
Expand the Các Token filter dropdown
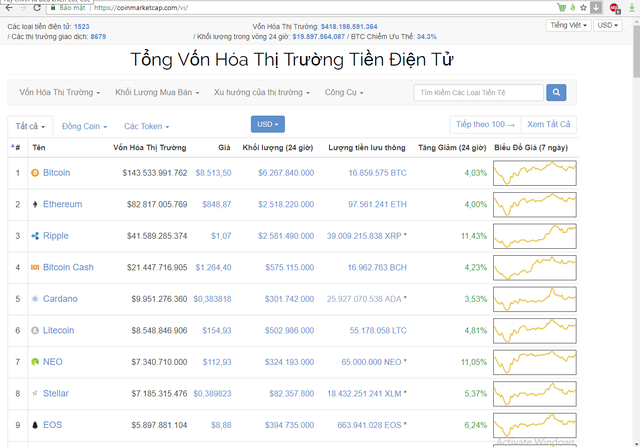[147, 127]
